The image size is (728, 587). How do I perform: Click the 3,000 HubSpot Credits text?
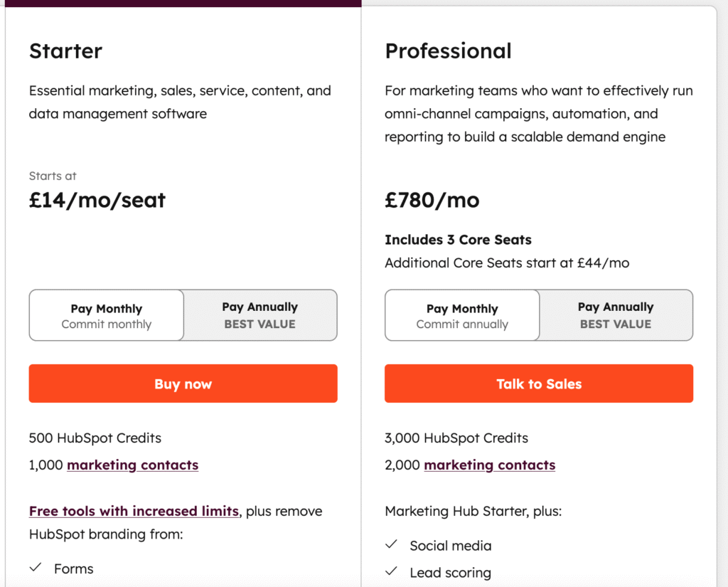(x=456, y=438)
